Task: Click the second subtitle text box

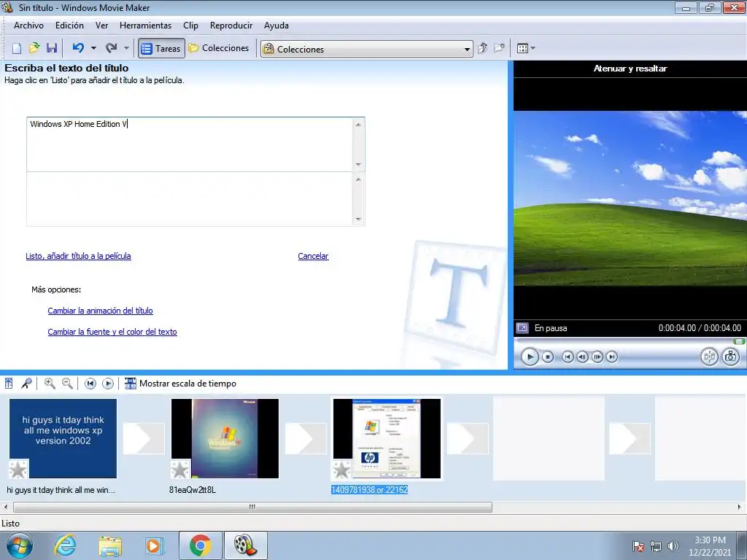Action: [190, 199]
